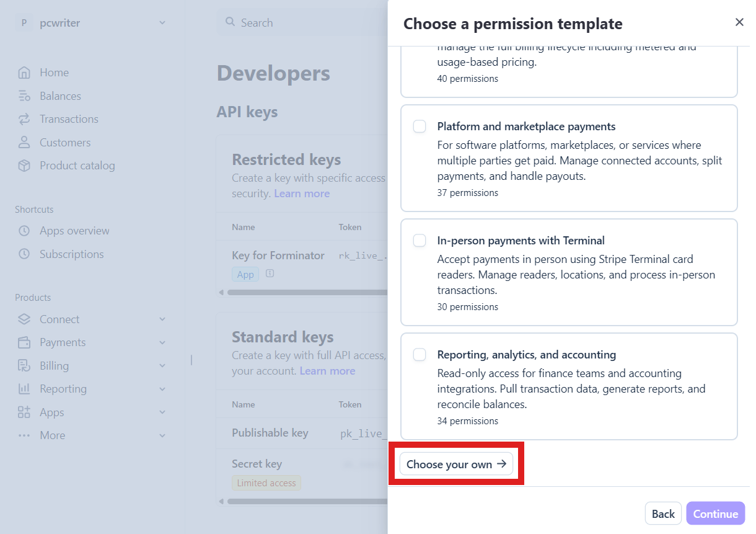Screen dimensions: 756x534
Task: Click the Publishable key row name
Action: pos(270,433)
